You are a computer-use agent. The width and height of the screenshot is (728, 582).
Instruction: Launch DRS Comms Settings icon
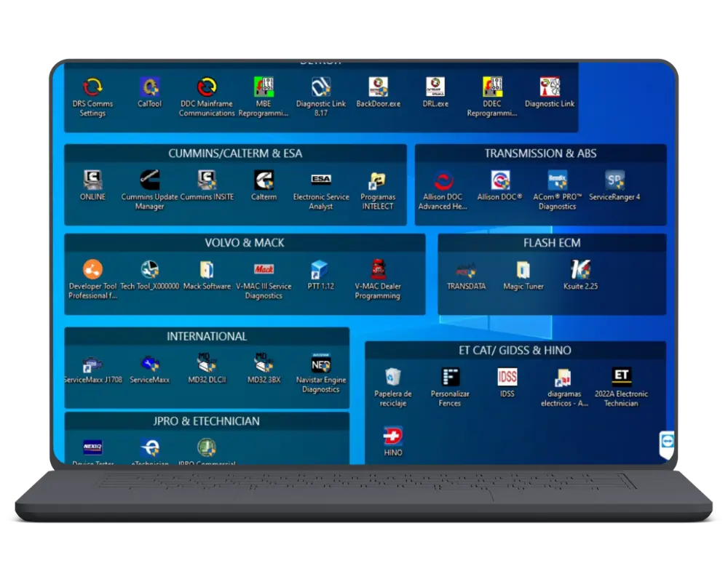point(92,88)
